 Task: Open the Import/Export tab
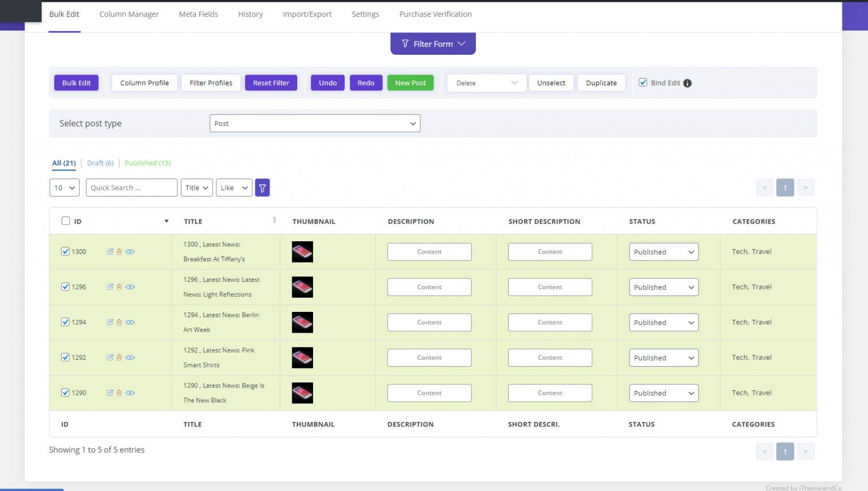pyautogui.click(x=307, y=14)
